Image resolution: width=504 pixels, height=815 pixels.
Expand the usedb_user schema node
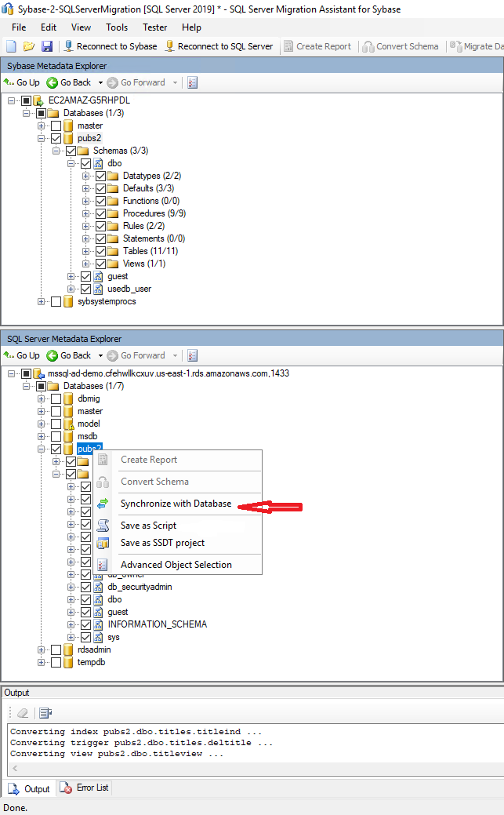pyautogui.click(x=71, y=289)
